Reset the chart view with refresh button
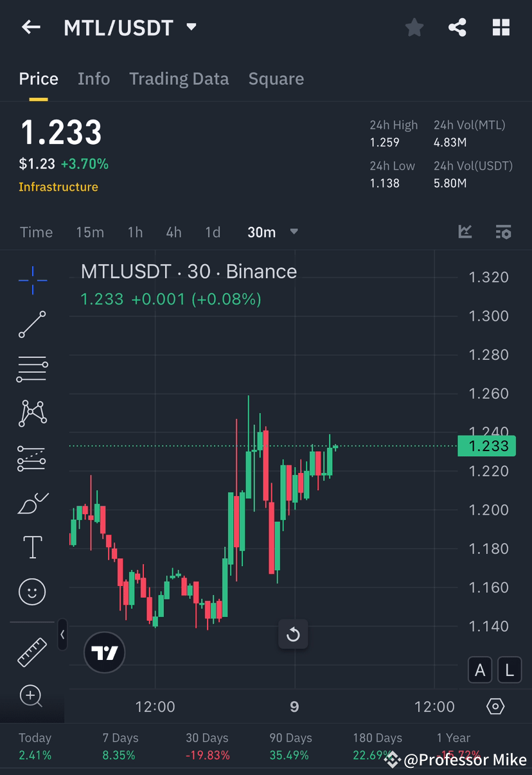The image size is (532, 775). [293, 634]
